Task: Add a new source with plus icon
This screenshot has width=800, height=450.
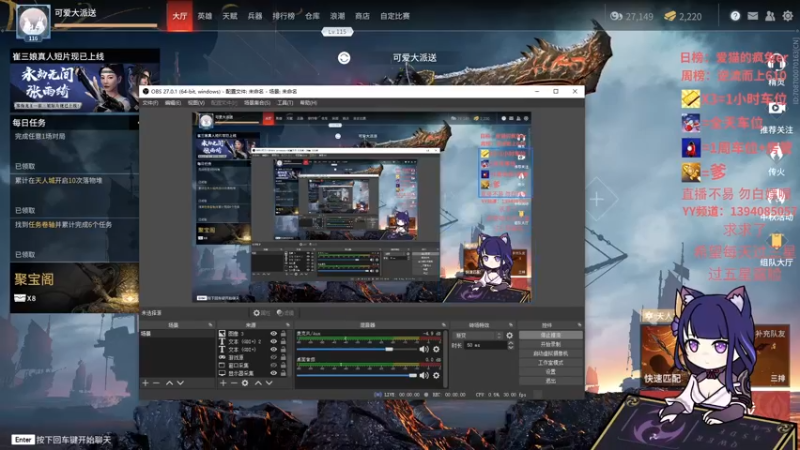Action: (223, 383)
